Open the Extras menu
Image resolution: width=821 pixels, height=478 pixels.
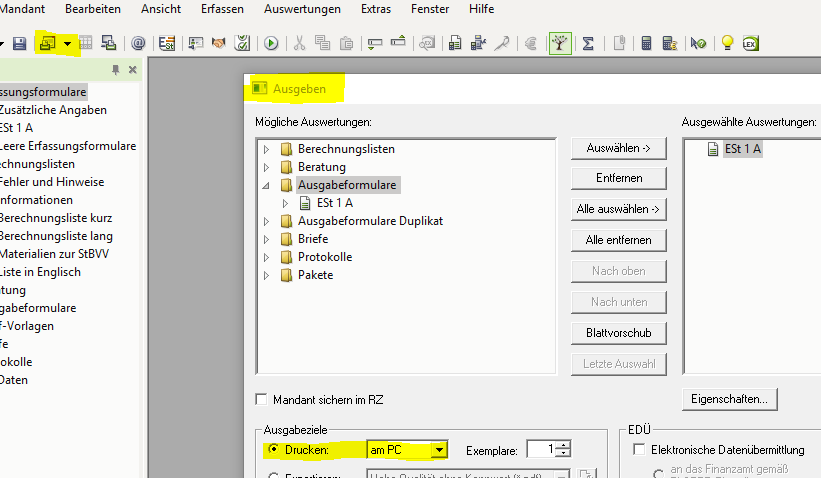[375, 8]
